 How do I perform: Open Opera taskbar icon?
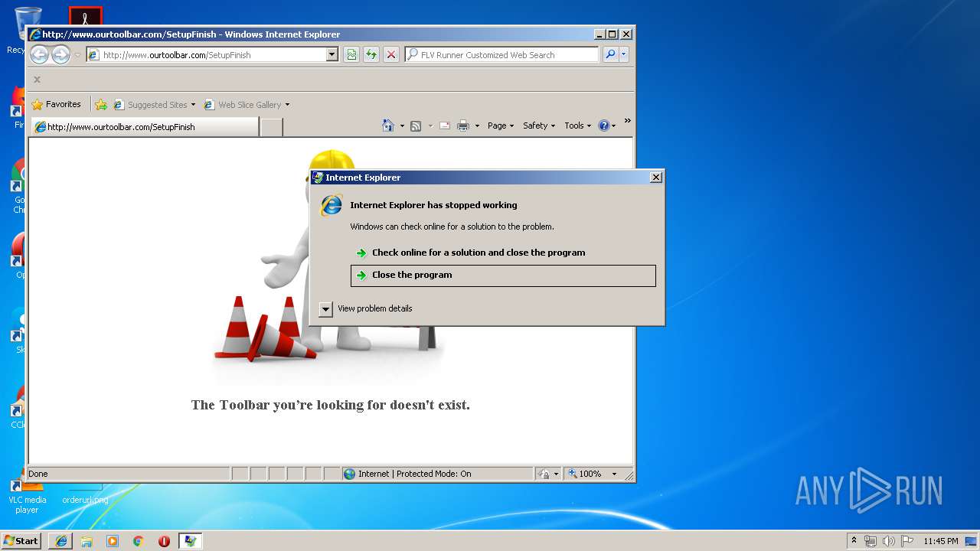tap(164, 540)
